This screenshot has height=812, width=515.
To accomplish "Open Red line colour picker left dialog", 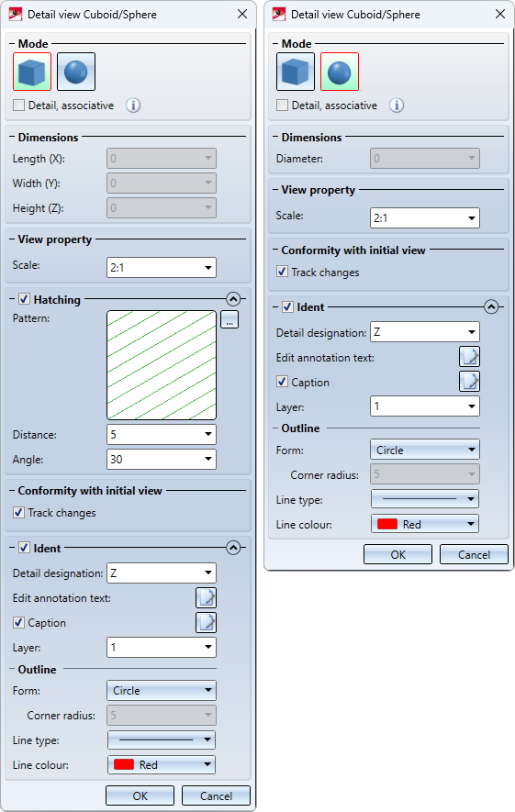I will [162, 765].
